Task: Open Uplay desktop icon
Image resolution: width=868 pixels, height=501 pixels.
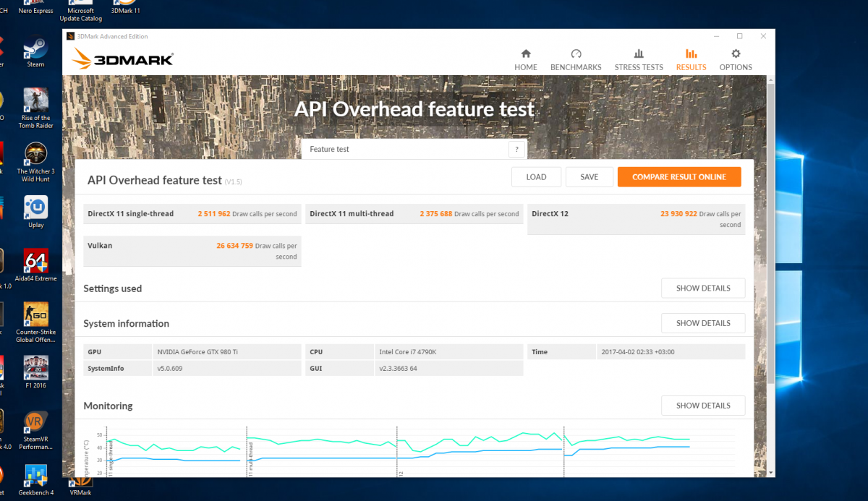Action: pyautogui.click(x=35, y=213)
